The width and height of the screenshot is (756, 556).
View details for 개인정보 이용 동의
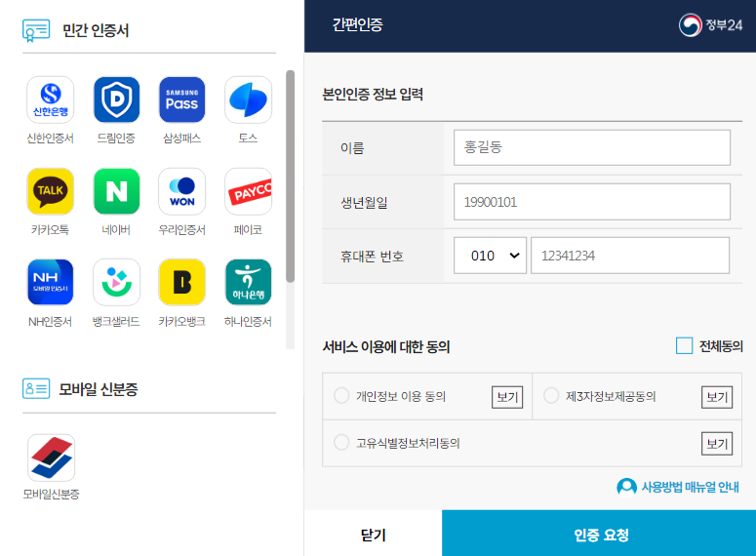507,397
